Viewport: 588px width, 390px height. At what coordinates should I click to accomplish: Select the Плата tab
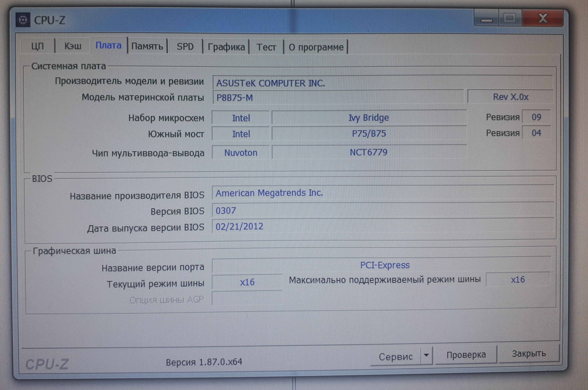109,46
